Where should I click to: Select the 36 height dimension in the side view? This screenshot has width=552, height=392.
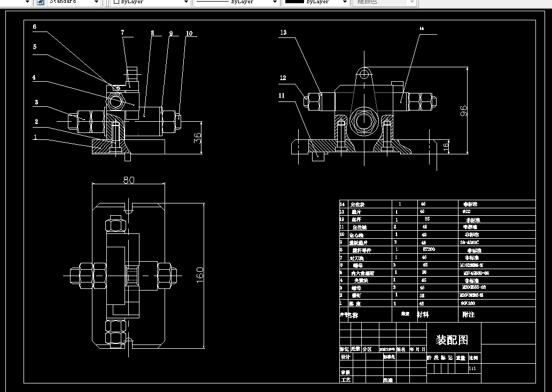tap(198, 138)
